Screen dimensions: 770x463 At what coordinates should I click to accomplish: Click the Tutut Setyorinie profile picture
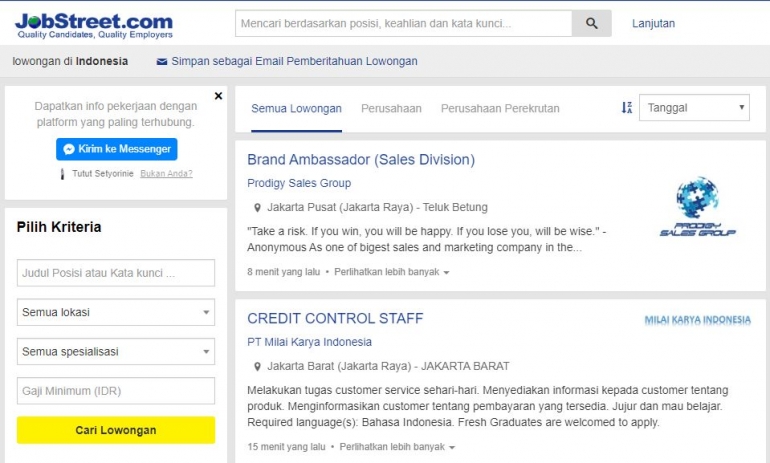62,174
